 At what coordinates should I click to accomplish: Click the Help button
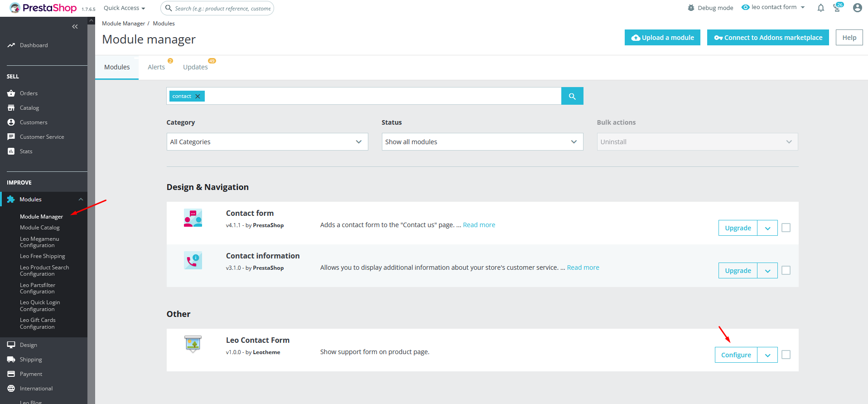point(849,38)
